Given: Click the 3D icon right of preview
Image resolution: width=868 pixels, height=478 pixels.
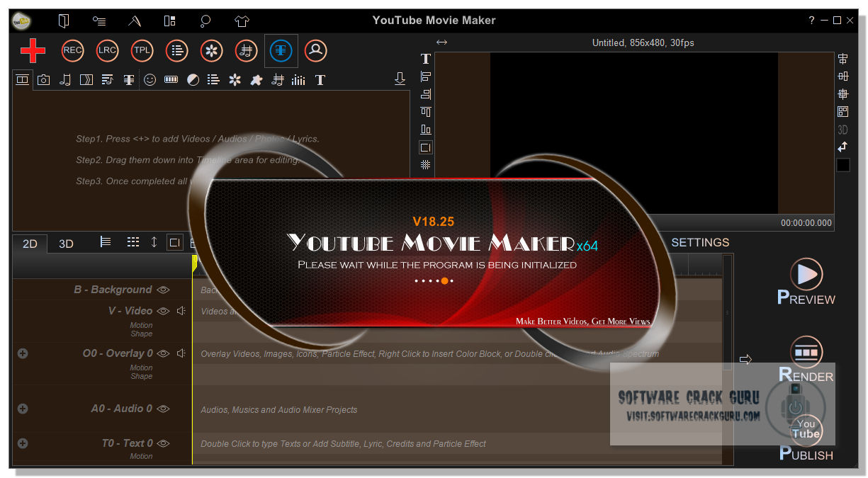Looking at the screenshot, I should [842, 130].
